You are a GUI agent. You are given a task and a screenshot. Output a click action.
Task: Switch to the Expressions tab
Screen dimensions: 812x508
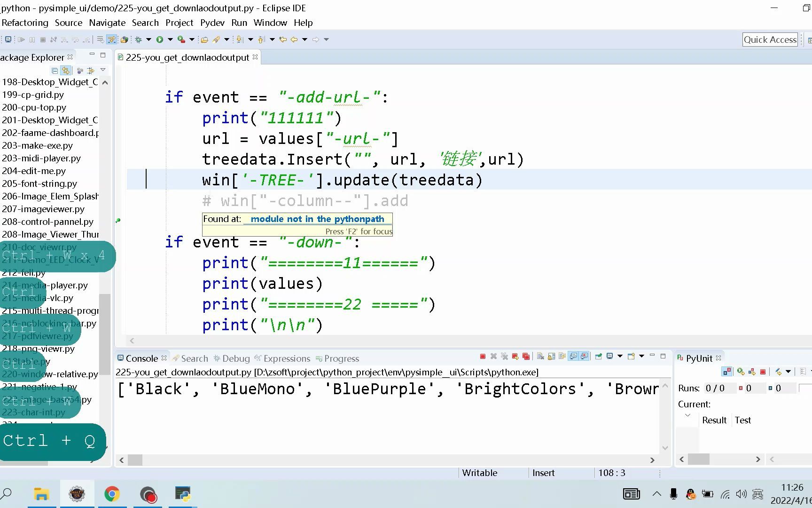coord(282,358)
